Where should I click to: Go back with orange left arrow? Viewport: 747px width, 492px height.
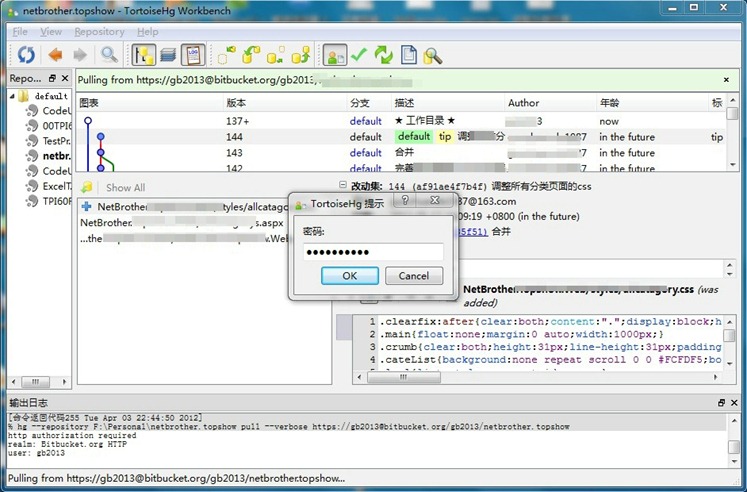tap(56, 55)
